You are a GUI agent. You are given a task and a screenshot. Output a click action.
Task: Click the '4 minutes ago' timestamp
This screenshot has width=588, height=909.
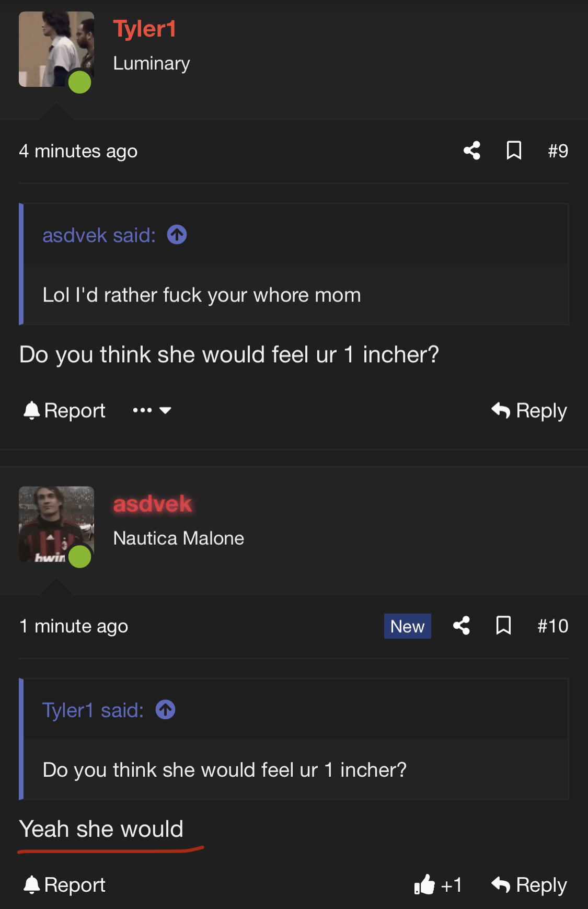click(x=78, y=151)
